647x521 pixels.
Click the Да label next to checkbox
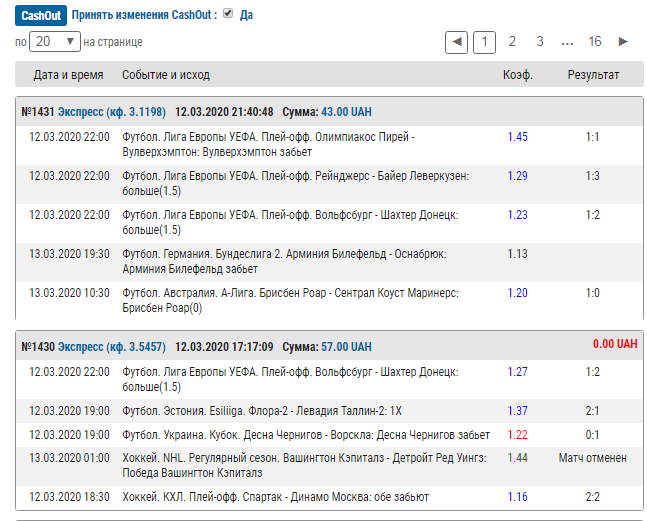pyautogui.click(x=246, y=15)
